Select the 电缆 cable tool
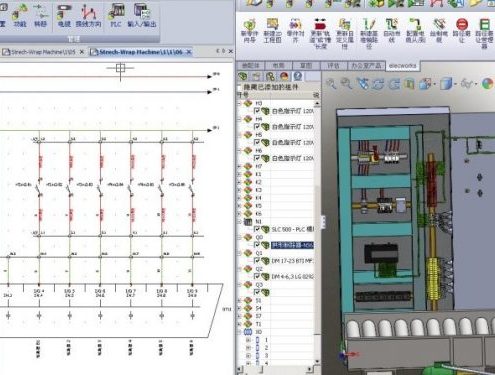The image size is (495, 375). coord(64,15)
